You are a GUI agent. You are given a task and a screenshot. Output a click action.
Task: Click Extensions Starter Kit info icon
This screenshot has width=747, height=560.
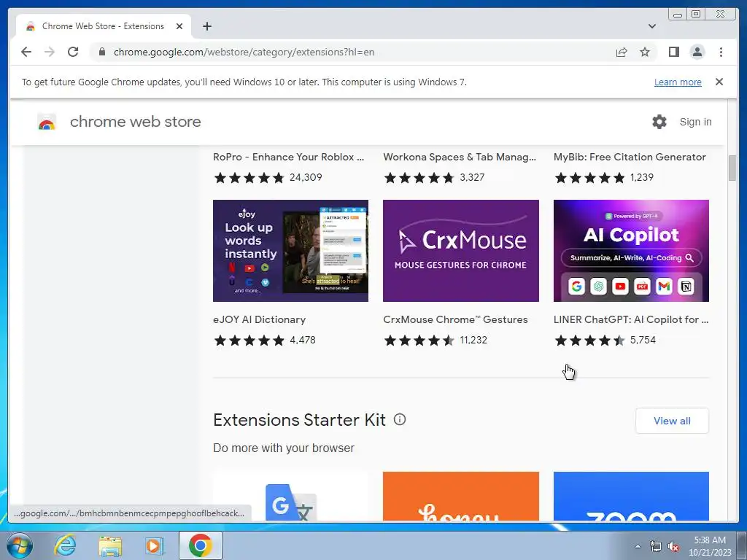(400, 419)
